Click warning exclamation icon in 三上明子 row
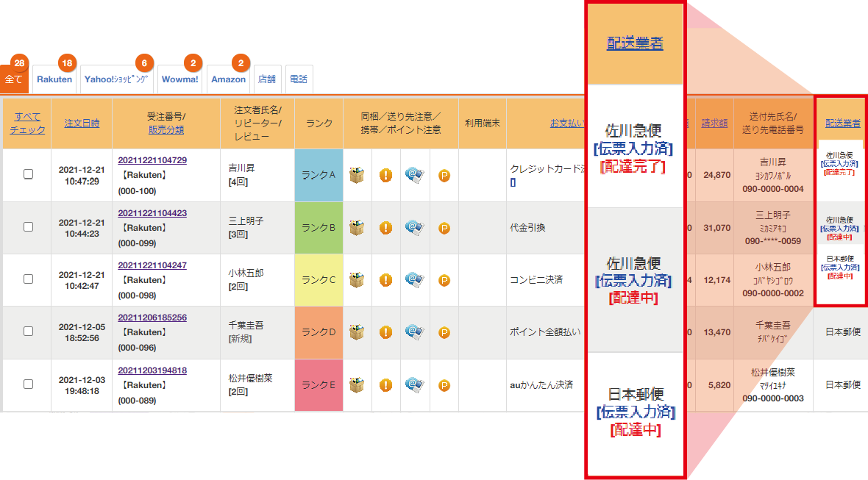 click(x=386, y=227)
